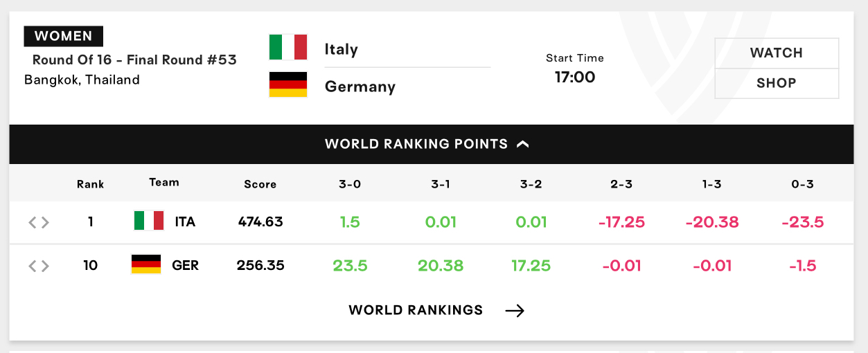Open the SHOP button

[x=777, y=83]
